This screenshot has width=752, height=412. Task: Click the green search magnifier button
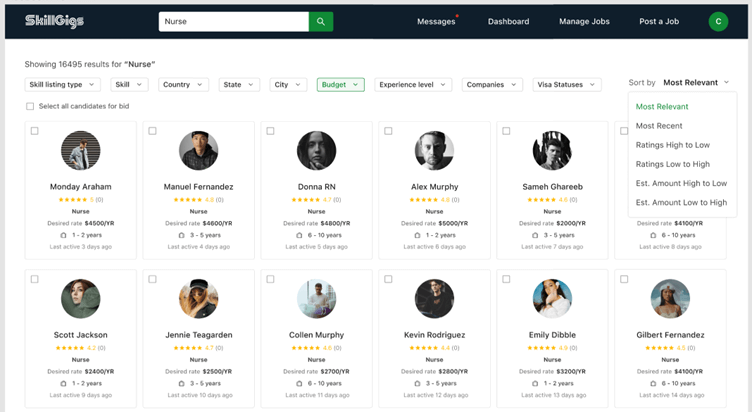point(321,21)
